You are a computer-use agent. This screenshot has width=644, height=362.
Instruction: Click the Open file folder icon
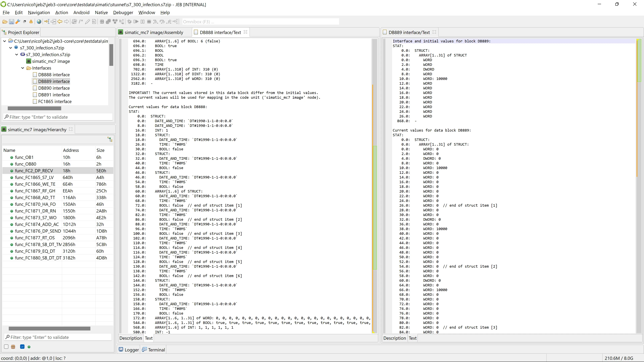(x=5, y=22)
